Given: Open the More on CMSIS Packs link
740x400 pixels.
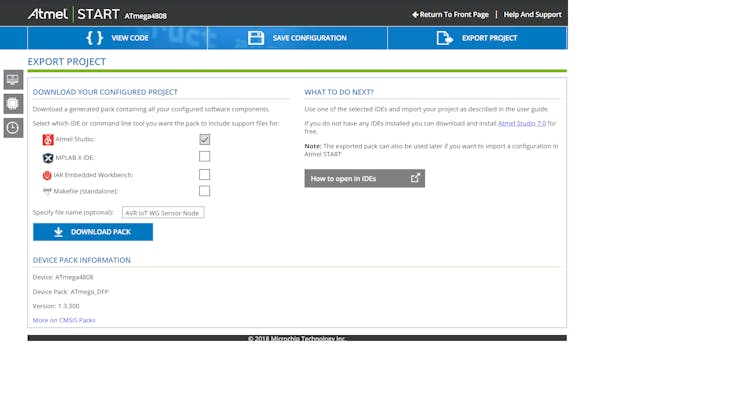Looking at the screenshot, I should [x=64, y=320].
